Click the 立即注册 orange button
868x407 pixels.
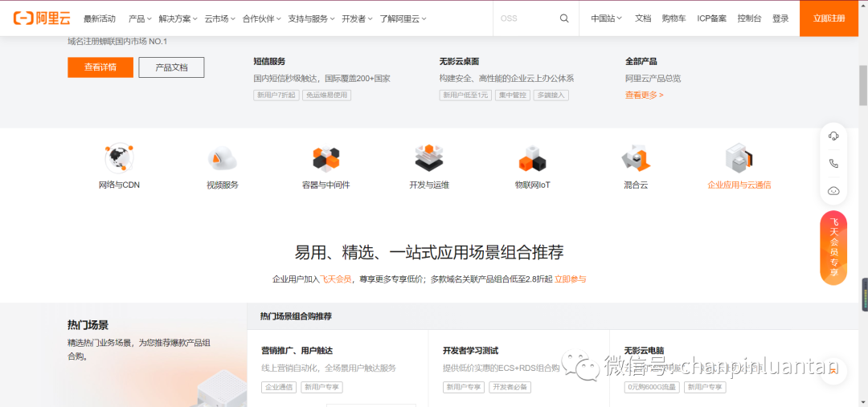pos(829,18)
